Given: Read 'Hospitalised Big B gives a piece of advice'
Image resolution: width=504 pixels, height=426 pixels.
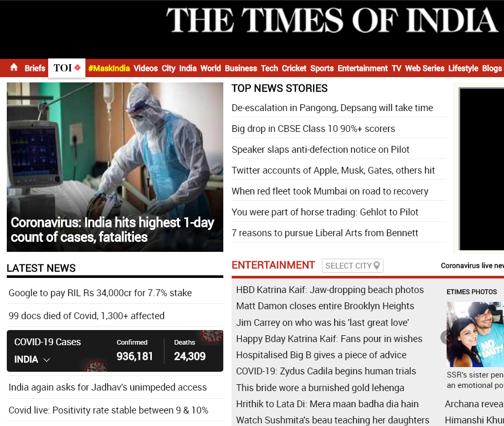Looking at the screenshot, I should (x=321, y=355).
